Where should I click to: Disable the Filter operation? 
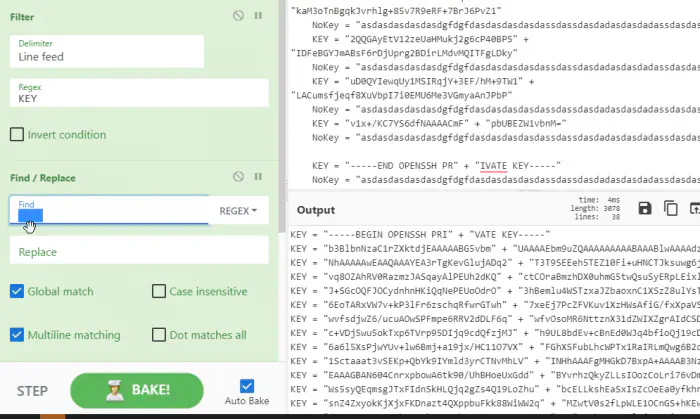[x=238, y=16]
